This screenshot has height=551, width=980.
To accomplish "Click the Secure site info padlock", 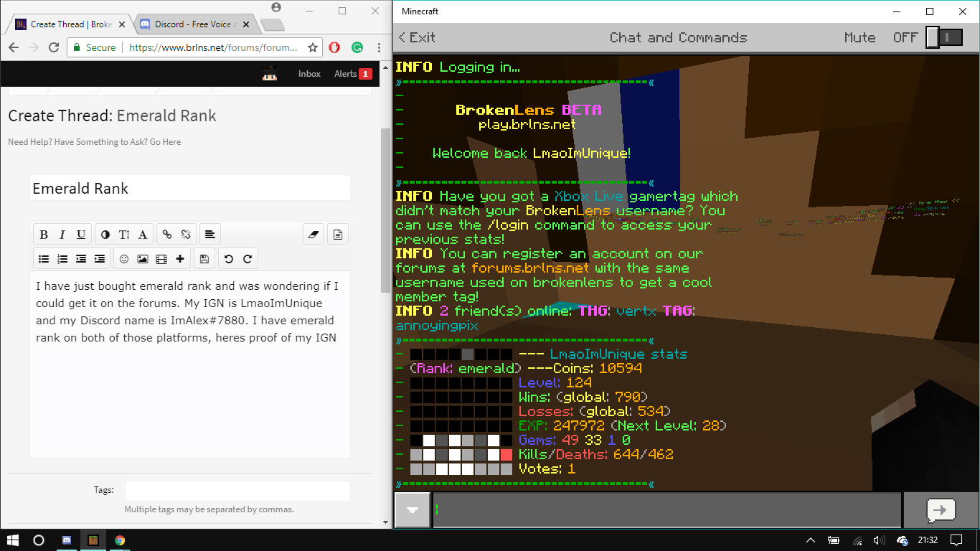I will [94, 47].
